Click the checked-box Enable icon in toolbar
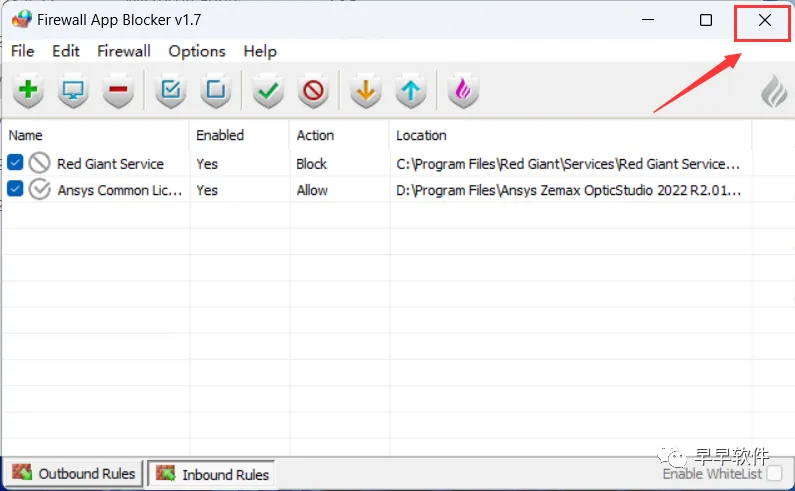The width and height of the screenshot is (795, 491). tap(171, 91)
